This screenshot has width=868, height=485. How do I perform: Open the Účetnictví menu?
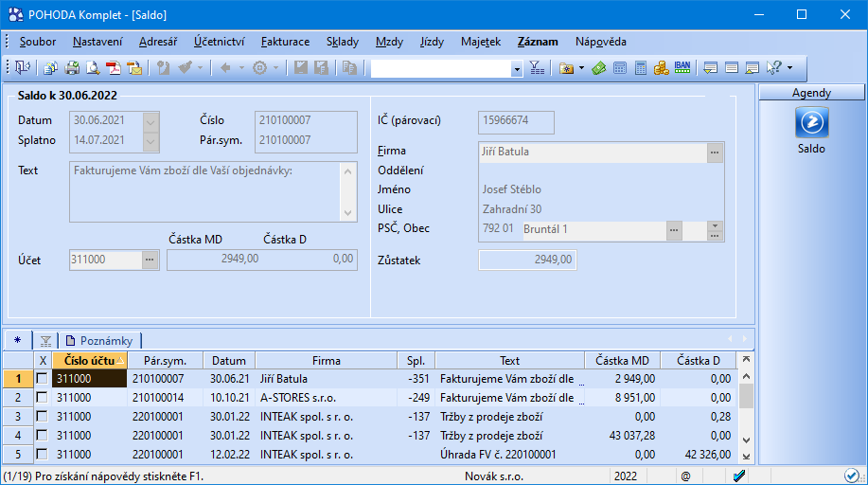[220, 42]
